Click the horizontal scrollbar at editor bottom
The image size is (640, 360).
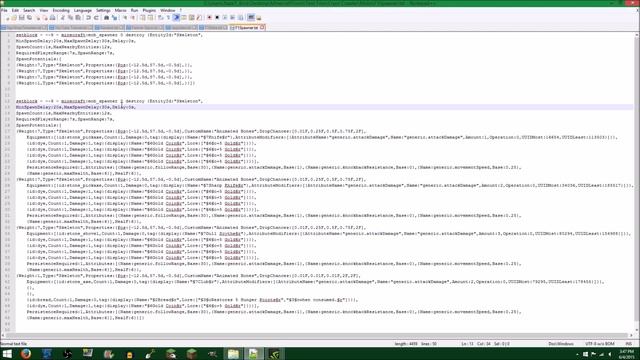(x=316, y=336)
